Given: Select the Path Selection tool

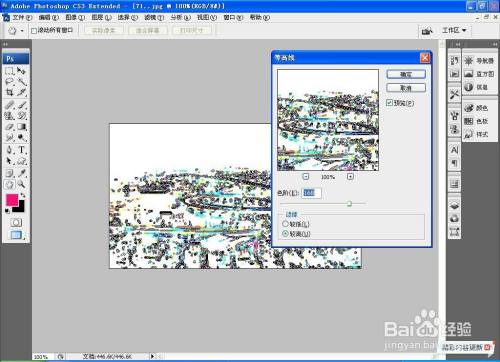Looking at the screenshot, I should coord(9,161).
